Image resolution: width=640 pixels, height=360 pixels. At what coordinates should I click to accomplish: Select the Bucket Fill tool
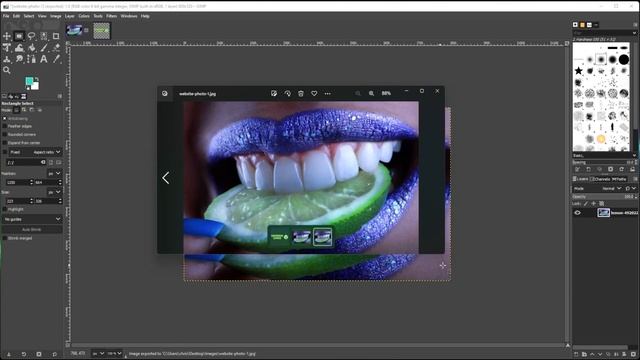click(31, 48)
